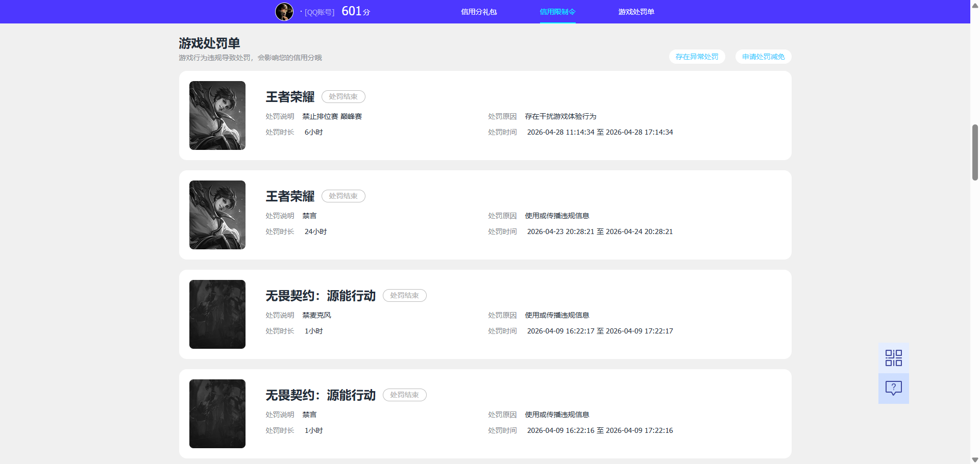The image size is (980, 464).
Task: Click the 6小时 duration value
Action: (x=313, y=132)
